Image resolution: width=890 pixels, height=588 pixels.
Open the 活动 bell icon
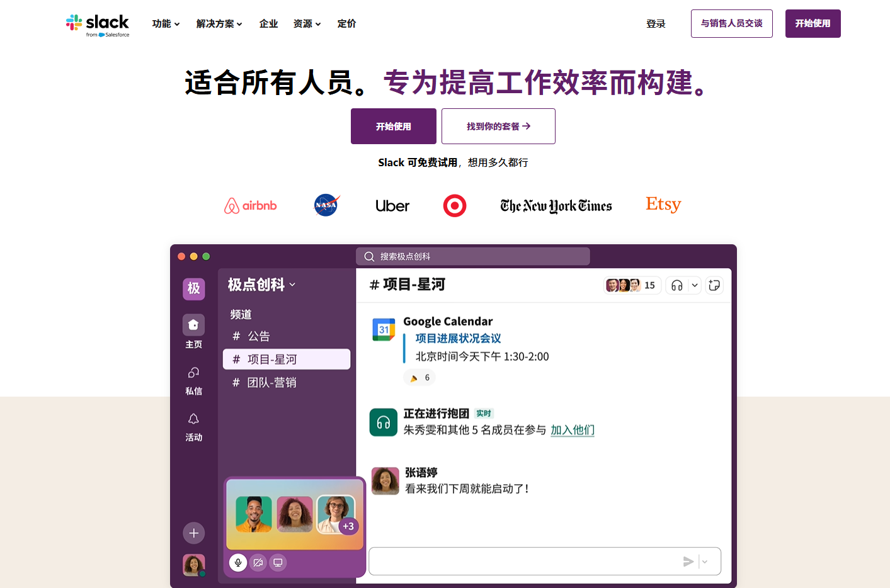pos(193,419)
